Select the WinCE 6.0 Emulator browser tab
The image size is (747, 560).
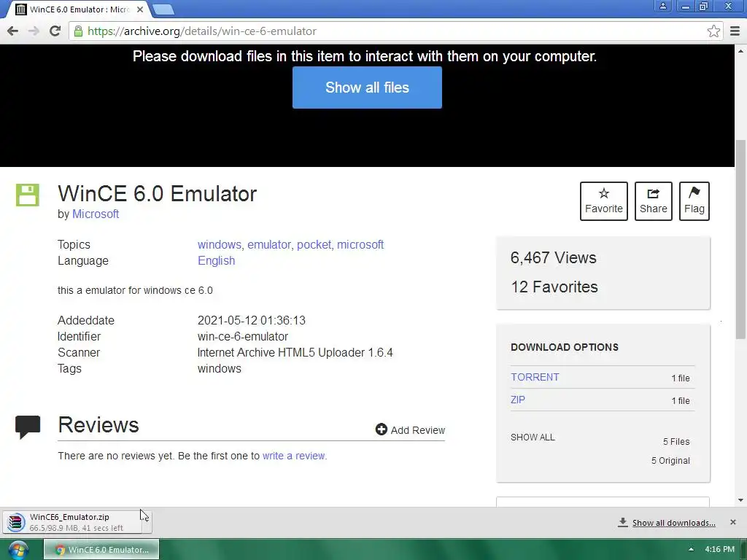click(x=79, y=9)
